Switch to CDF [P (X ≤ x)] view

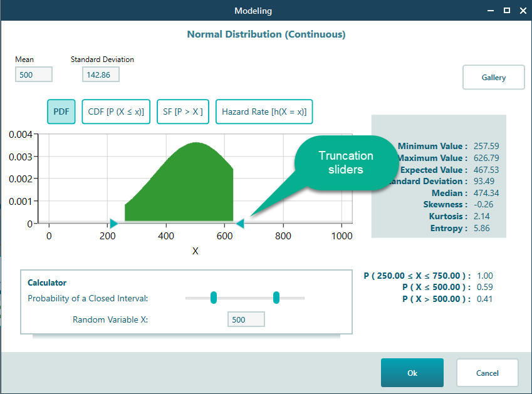click(115, 111)
